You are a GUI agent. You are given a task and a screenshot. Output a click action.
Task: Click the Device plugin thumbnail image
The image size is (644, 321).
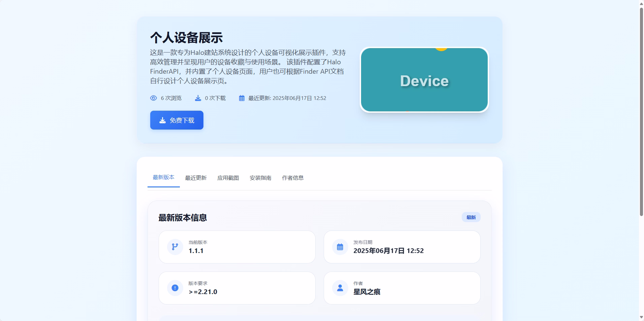pyautogui.click(x=424, y=80)
